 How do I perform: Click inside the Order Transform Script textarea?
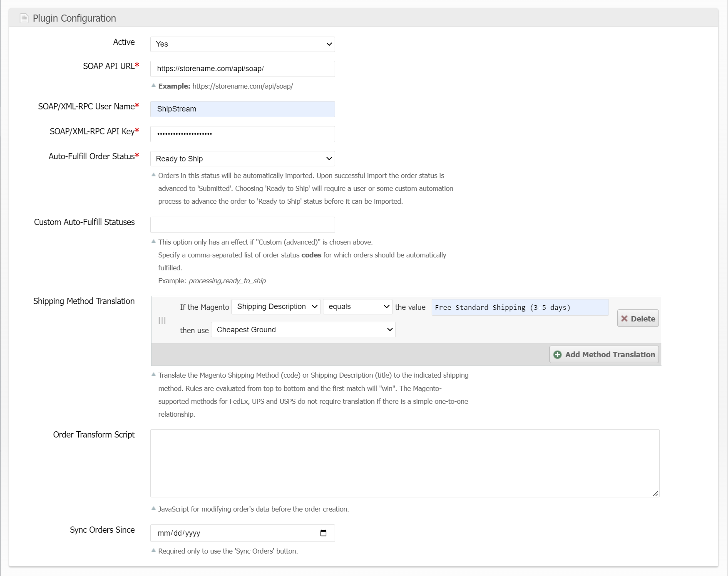(x=405, y=463)
